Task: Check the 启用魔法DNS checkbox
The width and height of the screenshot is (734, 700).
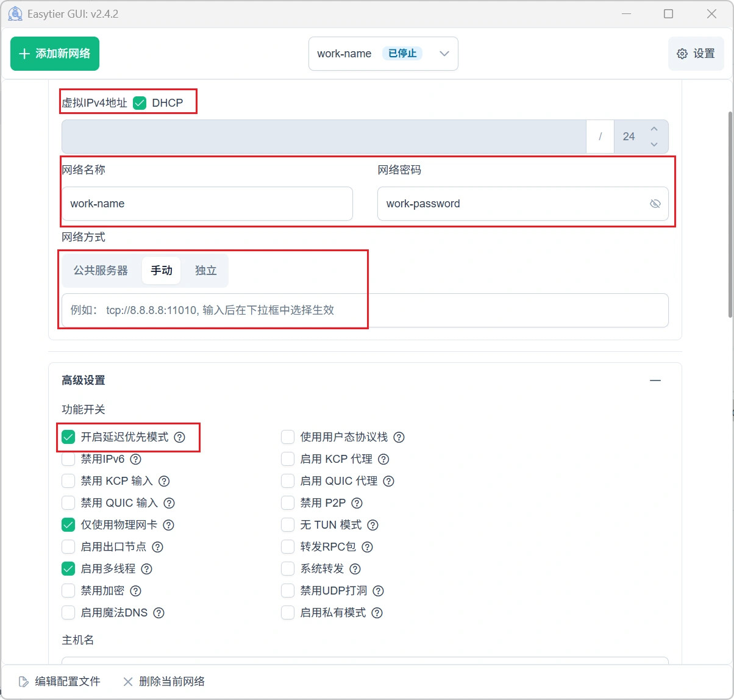Action: coord(68,613)
